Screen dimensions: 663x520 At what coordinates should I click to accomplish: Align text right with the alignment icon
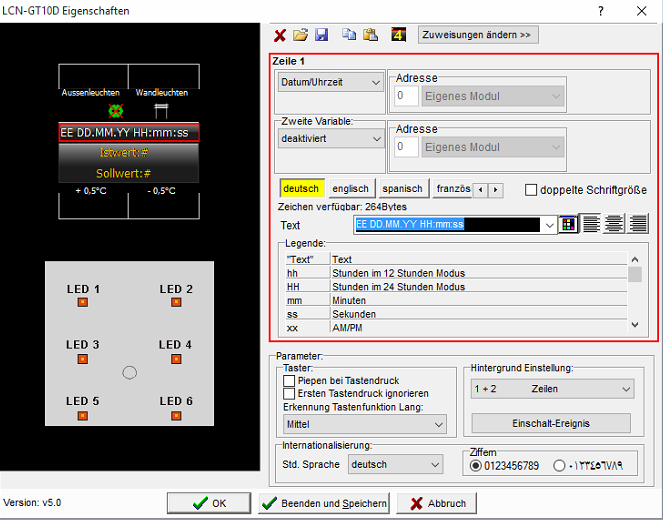[638, 225]
